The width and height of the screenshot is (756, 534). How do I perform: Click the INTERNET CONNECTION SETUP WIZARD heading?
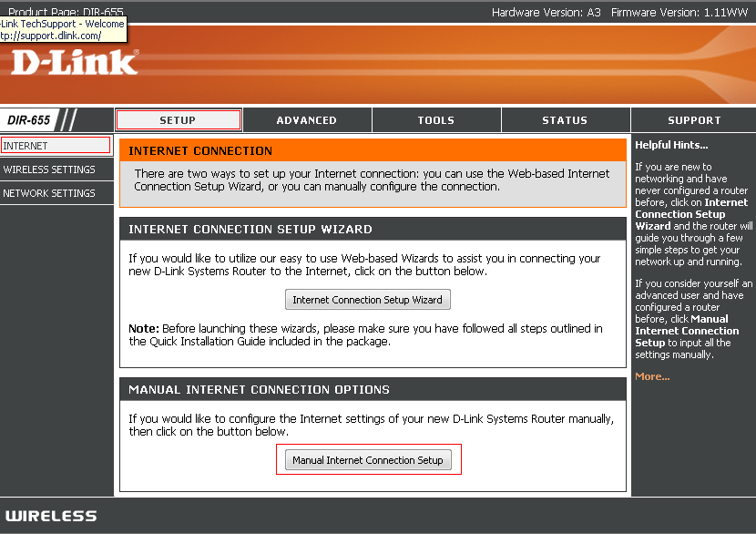coord(250,229)
